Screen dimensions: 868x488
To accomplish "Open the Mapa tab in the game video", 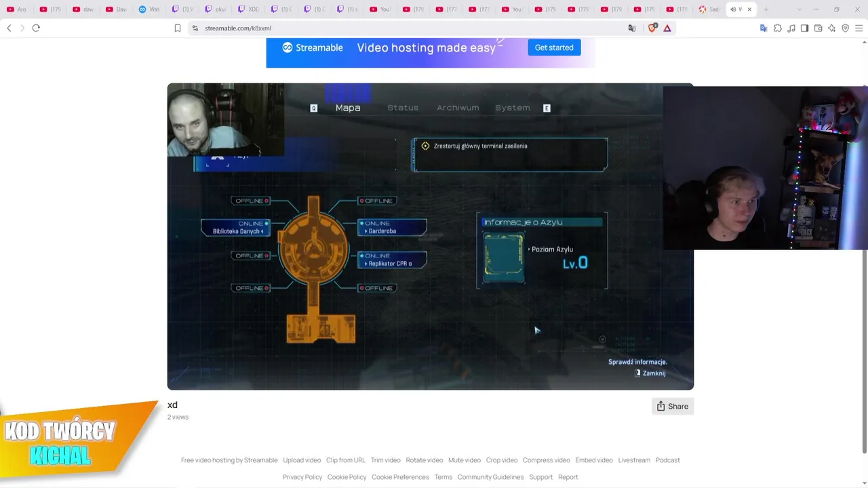I will click(348, 108).
